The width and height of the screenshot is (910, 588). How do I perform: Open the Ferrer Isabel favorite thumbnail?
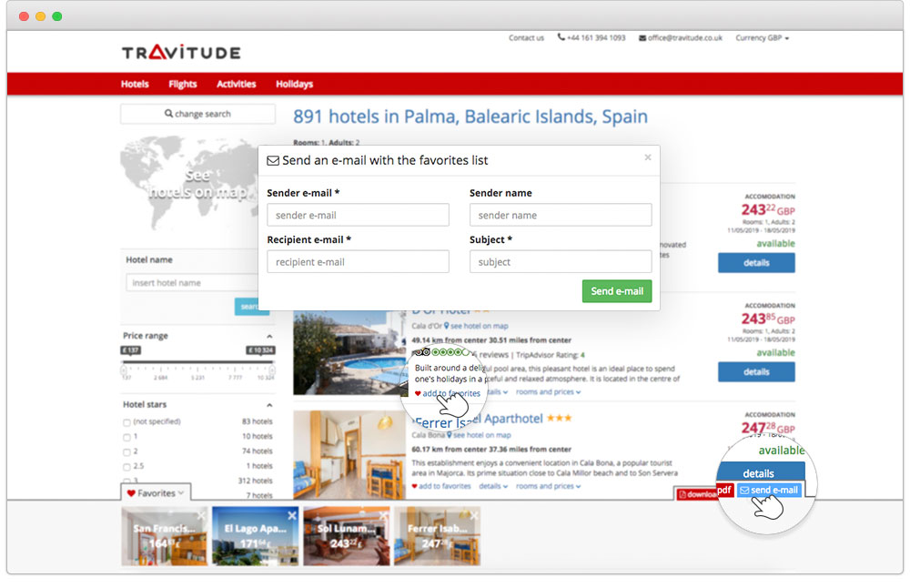coord(438,536)
